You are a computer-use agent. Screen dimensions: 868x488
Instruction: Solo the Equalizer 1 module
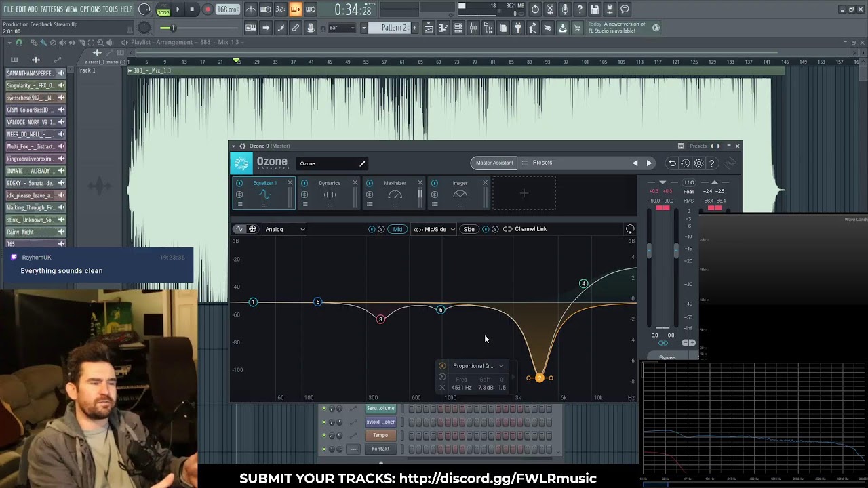(x=239, y=195)
